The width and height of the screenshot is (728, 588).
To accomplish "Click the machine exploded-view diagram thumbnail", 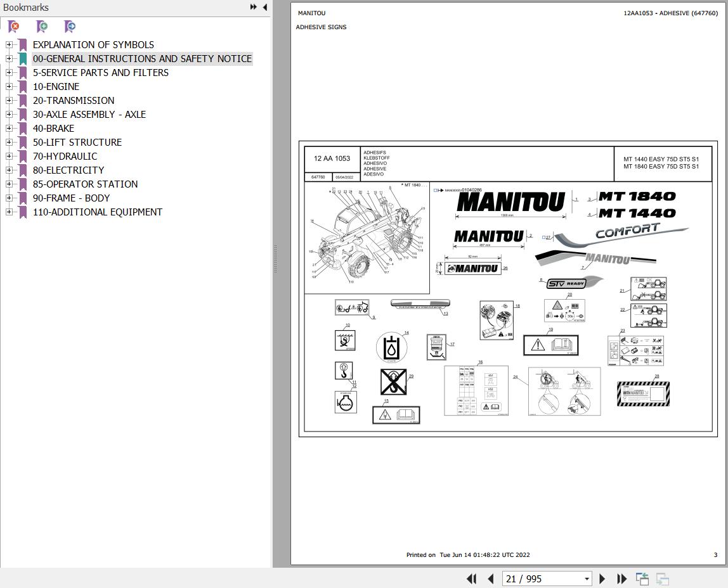I will [x=367, y=238].
